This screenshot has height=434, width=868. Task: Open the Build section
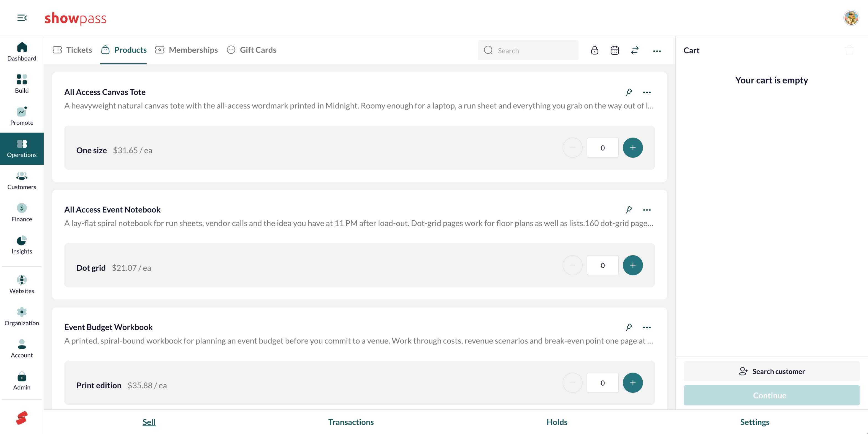[x=22, y=84]
